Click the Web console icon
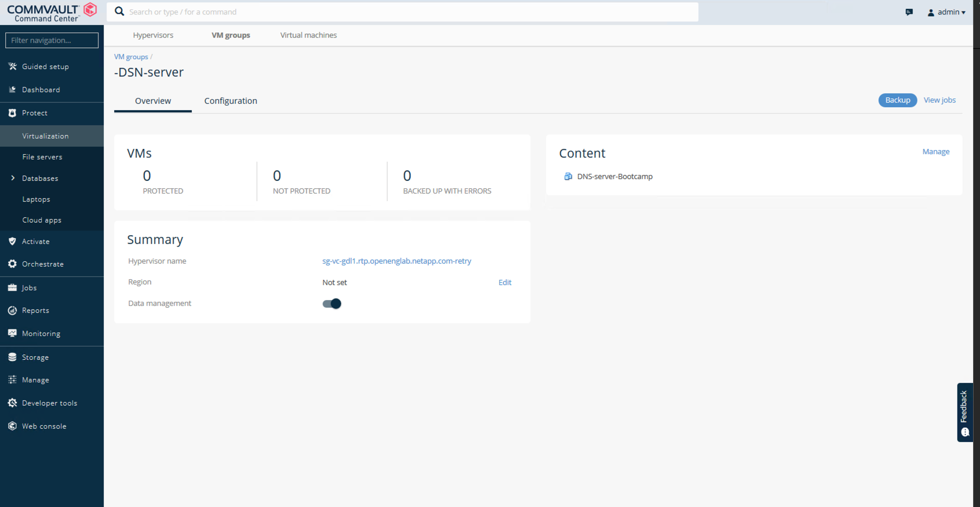This screenshot has width=980, height=507. click(12, 426)
